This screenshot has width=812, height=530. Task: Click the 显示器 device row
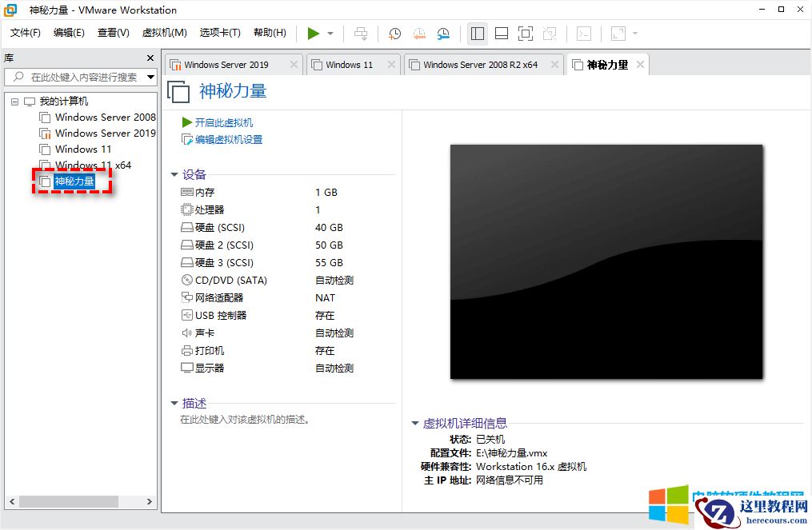pyautogui.click(x=267, y=369)
